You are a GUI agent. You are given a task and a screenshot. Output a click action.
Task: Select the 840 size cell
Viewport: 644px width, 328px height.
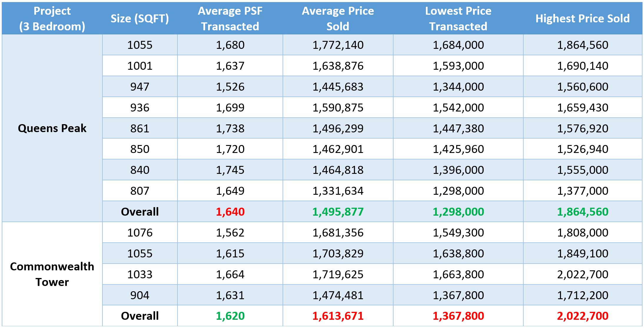[140, 170]
